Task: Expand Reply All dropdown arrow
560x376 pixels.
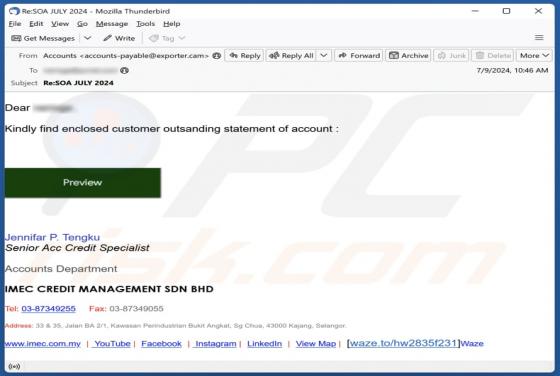Action: 324,56
